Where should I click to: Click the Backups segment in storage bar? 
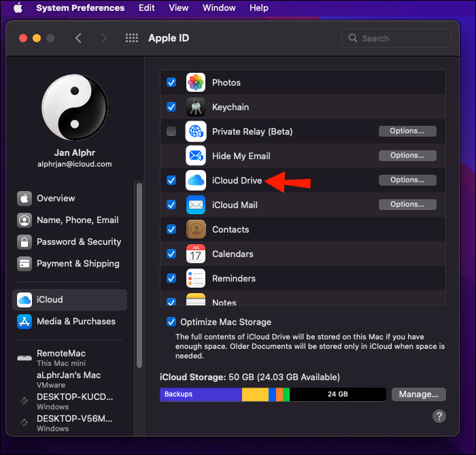201,394
